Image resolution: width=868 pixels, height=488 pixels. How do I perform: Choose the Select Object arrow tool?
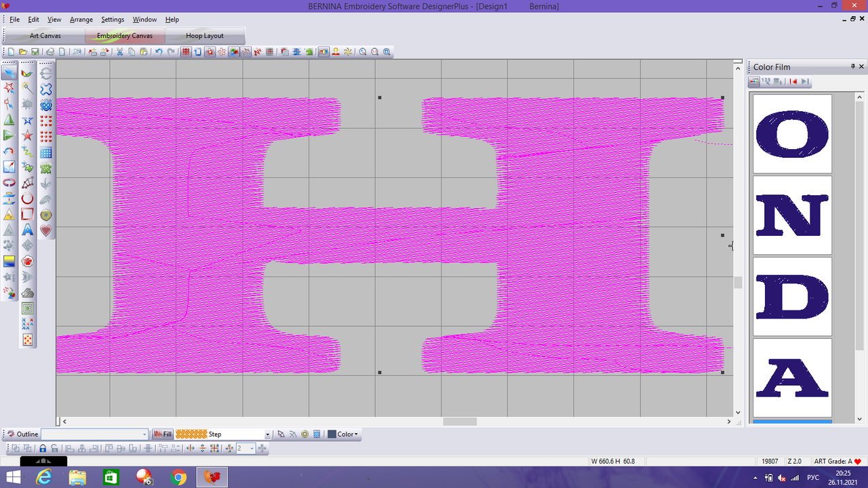[x=9, y=73]
